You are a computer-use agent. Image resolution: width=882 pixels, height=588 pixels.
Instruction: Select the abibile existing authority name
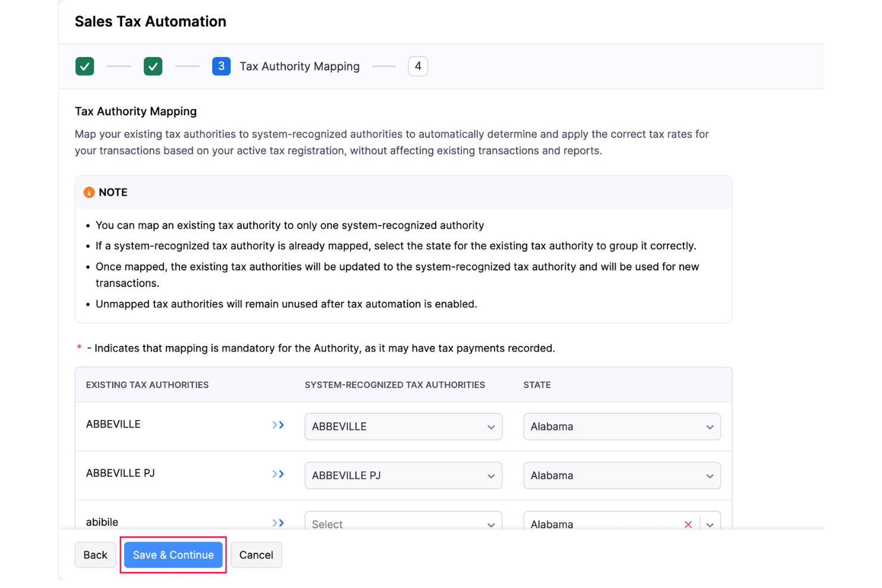click(102, 522)
